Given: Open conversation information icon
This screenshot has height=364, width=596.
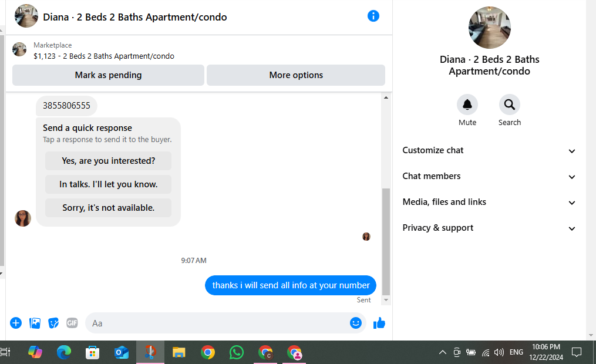Looking at the screenshot, I should coord(373,16).
